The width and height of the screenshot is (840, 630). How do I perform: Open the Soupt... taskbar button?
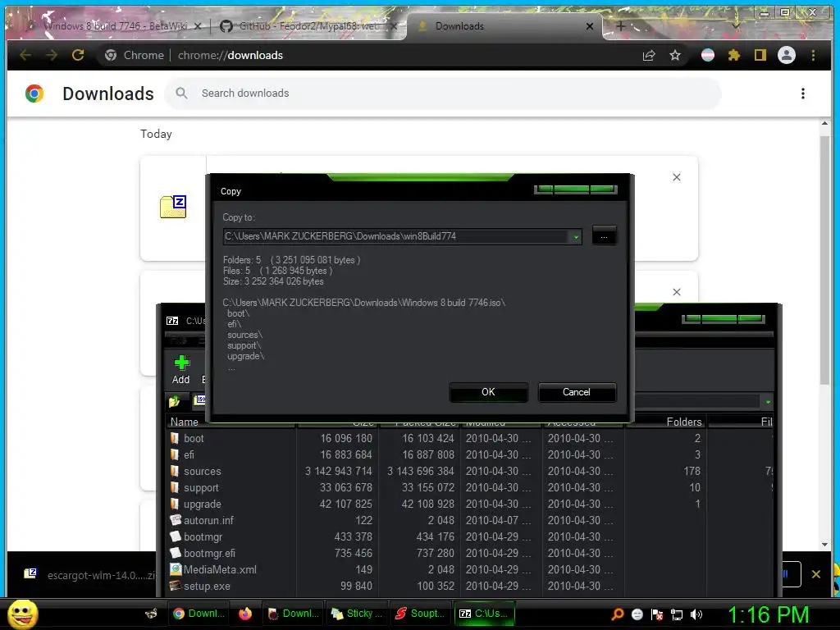[x=419, y=614]
